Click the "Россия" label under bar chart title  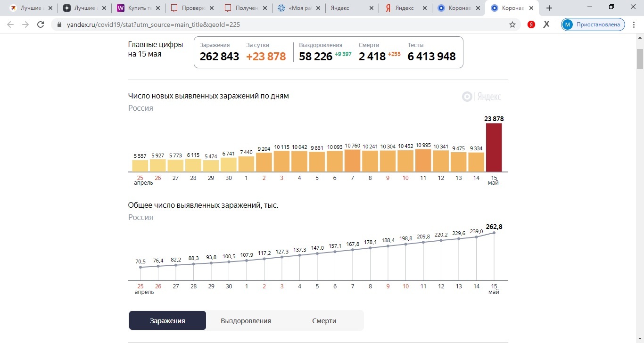coord(140,108)
